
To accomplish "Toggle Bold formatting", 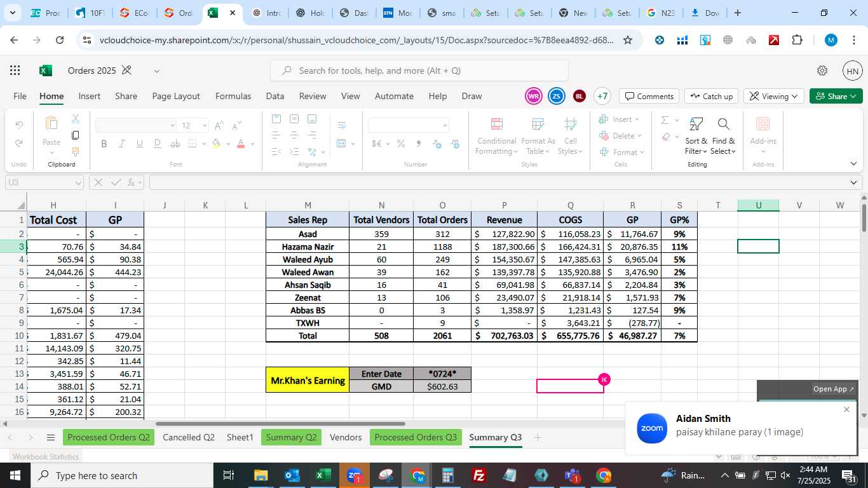I will pyautogui.click(x=104, y=144).
